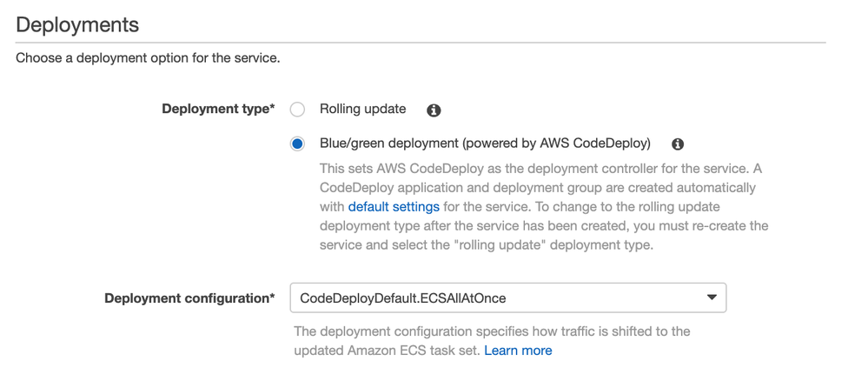This screenshot has height=374, width=868.
Task: Click the asterisk after Deployment type
Action: tap(272, 108)
